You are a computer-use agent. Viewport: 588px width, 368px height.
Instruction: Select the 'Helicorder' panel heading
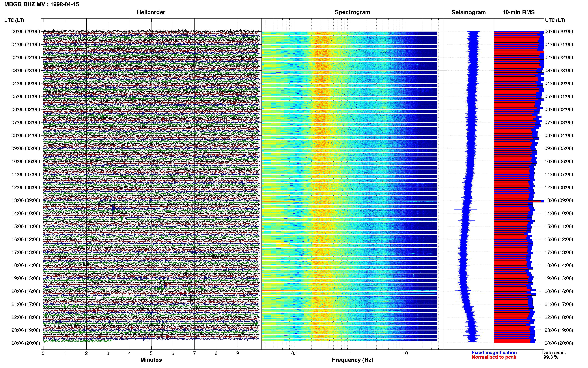pyautogui.click(x=151, y=12)
